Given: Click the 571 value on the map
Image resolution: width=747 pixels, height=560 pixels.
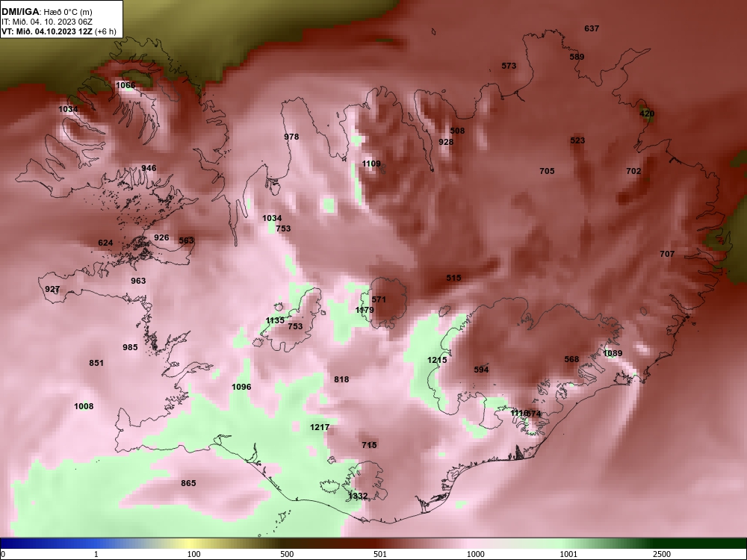Looking at the screenshot, I should point(379,299).
